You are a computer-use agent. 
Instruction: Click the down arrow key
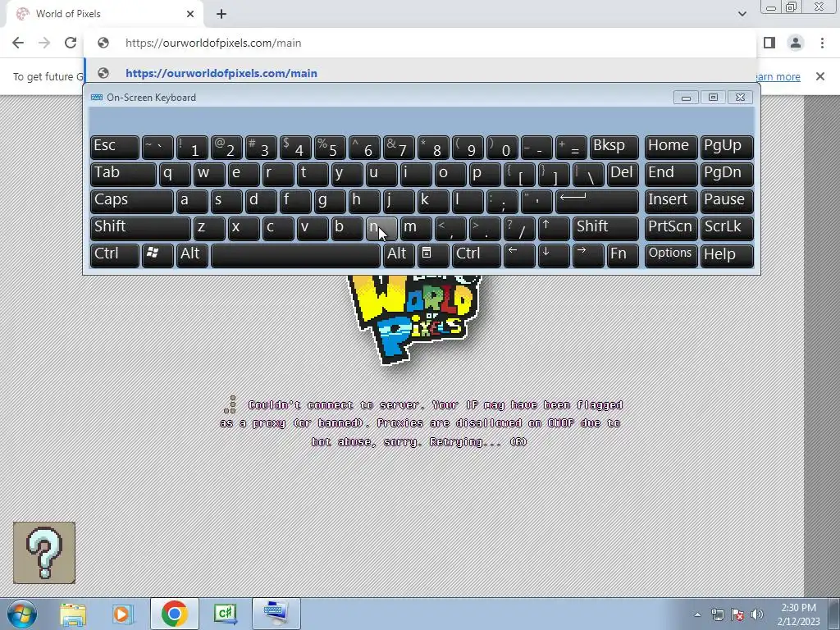(554, 256)
